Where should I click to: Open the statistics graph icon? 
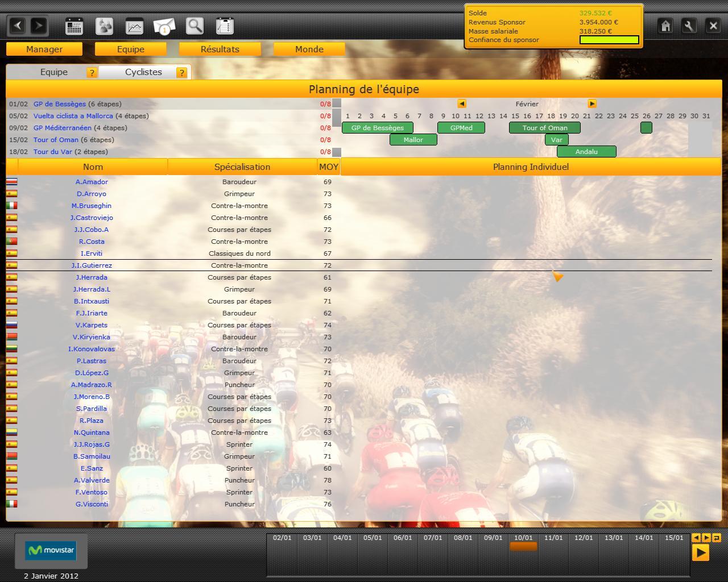(x=134, y=26)
